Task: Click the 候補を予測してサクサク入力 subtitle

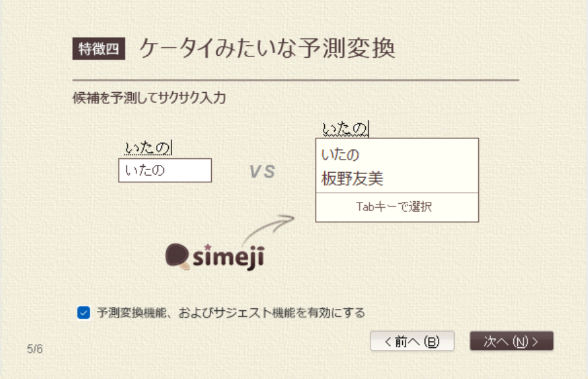Action: [x=149, y=99]
